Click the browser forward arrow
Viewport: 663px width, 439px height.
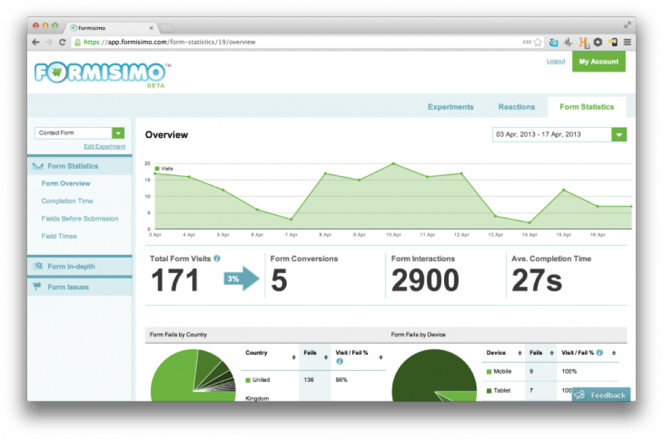point(49,42)
